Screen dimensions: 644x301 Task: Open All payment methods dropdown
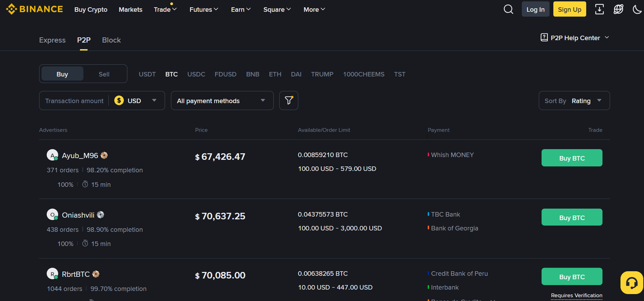pyautogui.click(x=222, y=101)
